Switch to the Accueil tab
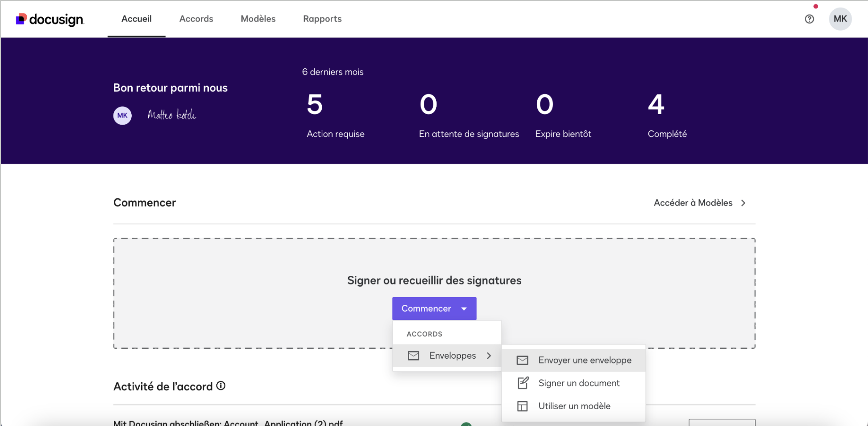Screen dimensions: 868x426 point(137,19)
